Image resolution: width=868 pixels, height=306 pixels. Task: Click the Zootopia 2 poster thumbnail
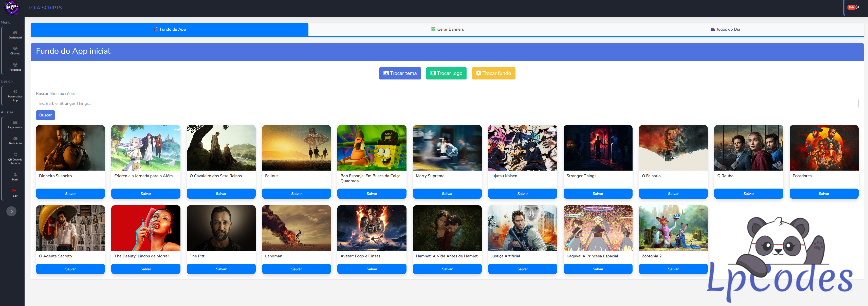673,228
